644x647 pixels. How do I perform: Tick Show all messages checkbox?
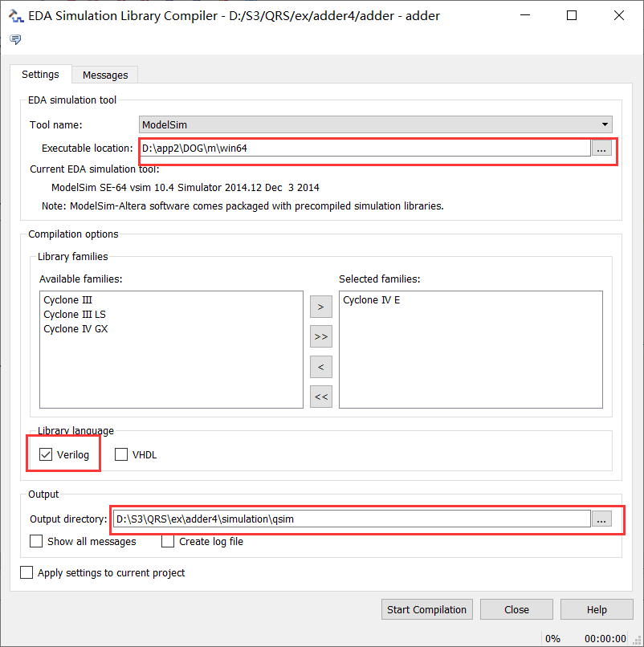coord(36,541)
